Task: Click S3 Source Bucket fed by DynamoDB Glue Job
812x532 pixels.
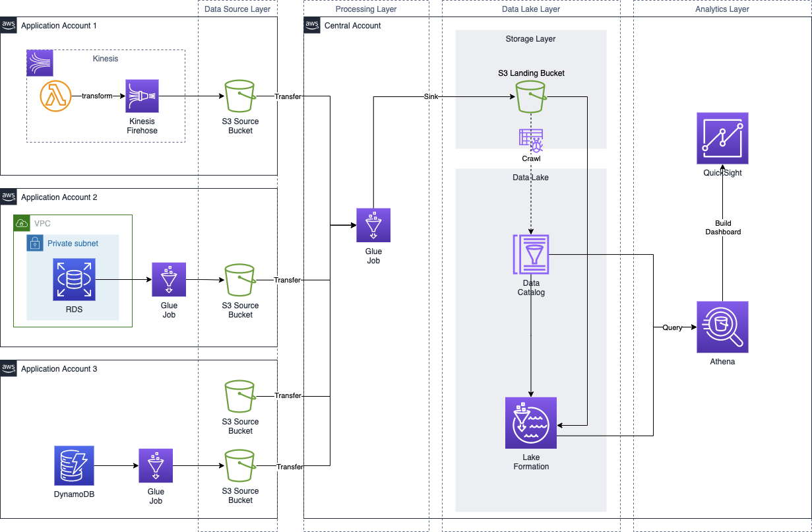Action: coord(240,466)
